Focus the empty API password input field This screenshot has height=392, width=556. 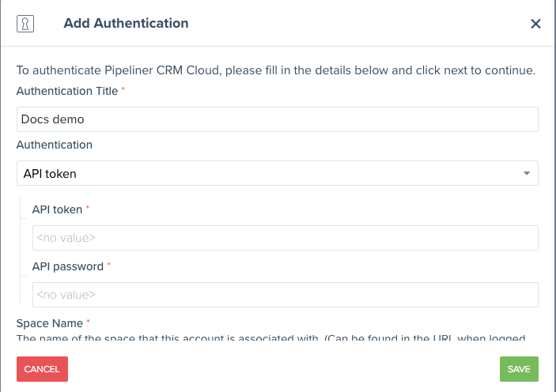(285, 295)
